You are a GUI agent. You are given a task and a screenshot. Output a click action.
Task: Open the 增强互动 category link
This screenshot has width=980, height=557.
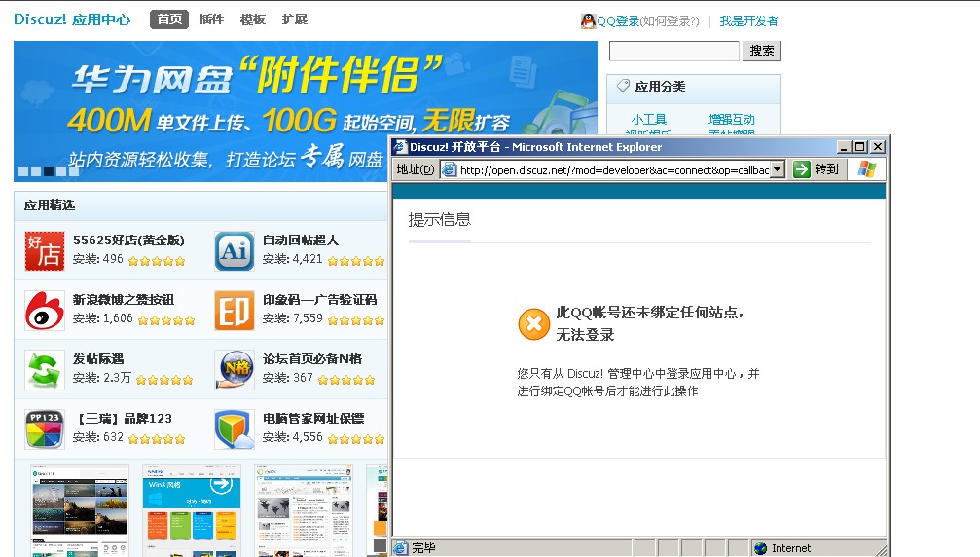tap(731, 120)
